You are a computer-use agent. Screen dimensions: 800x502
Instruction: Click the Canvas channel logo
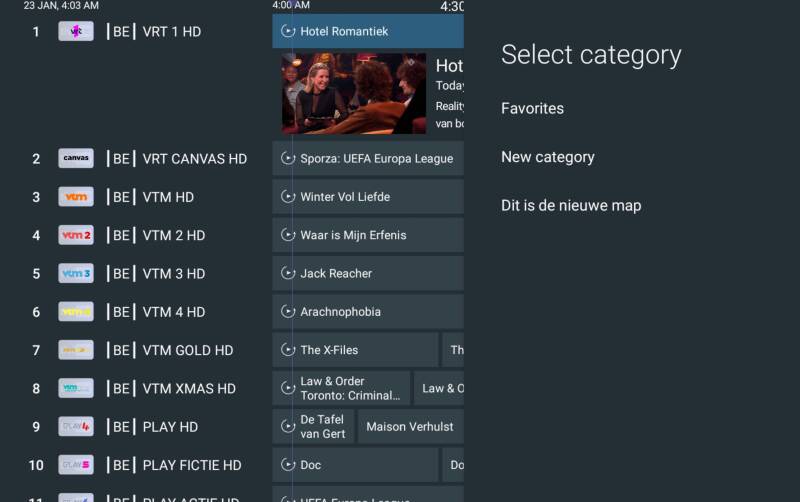pos(76,158)
